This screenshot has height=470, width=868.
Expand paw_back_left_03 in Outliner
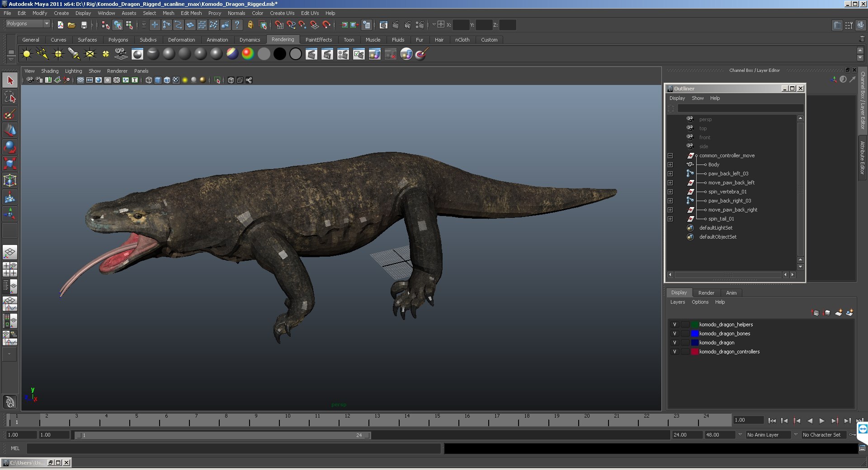pyautogui.click(x=670, y=174)
